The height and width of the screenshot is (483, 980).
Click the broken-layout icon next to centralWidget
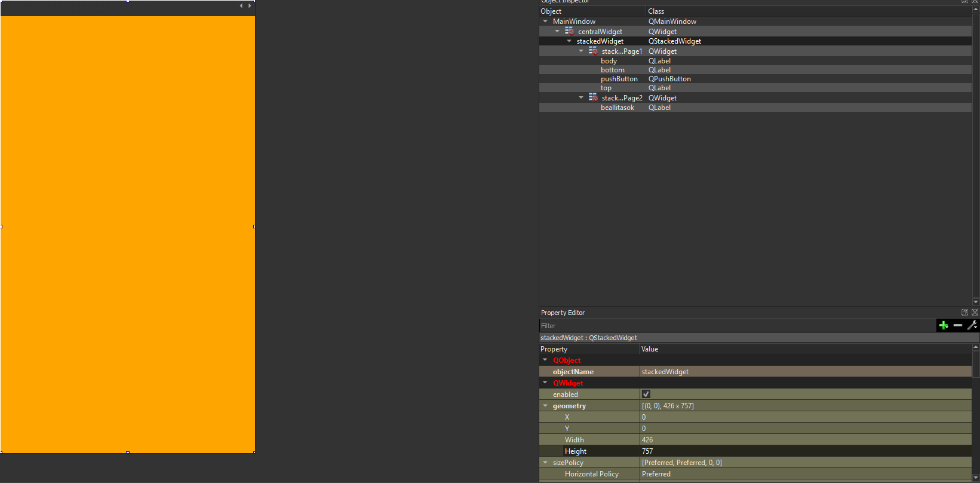[570, 31]
